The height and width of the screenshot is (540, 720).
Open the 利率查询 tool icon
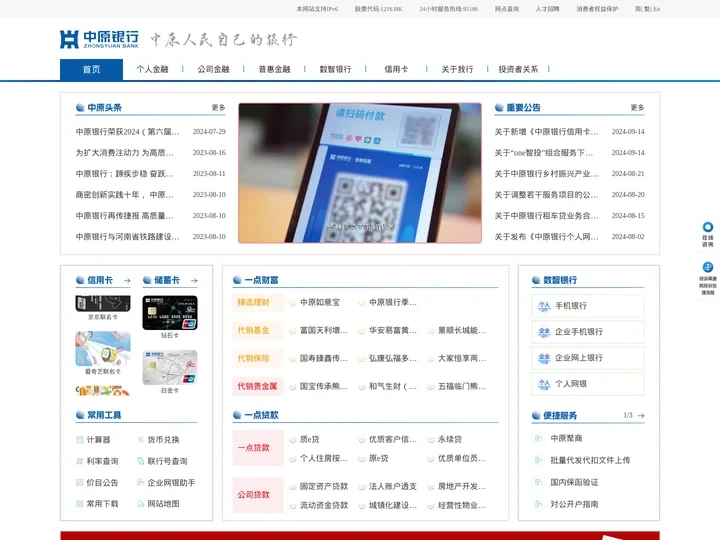tap(79, 461)
